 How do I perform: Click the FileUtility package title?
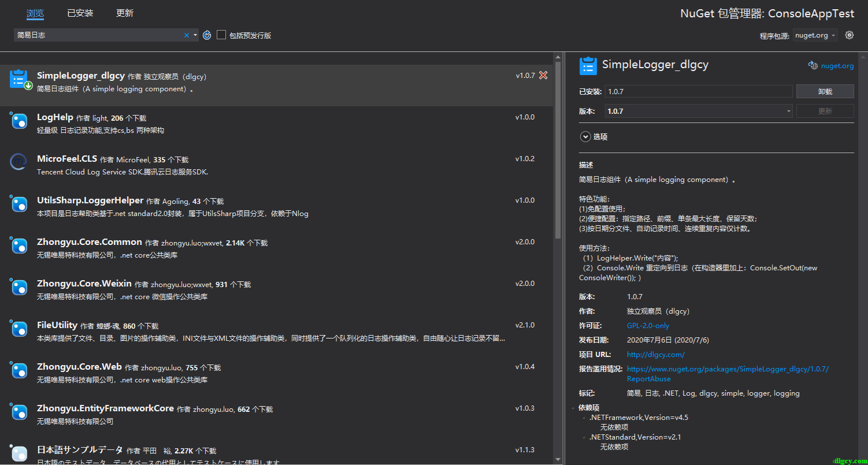coord(57,325)
